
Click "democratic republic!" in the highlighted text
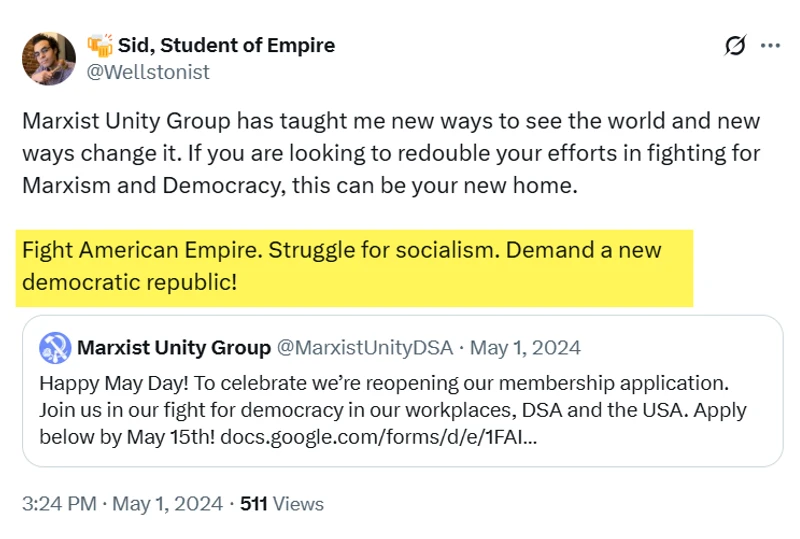129,281
